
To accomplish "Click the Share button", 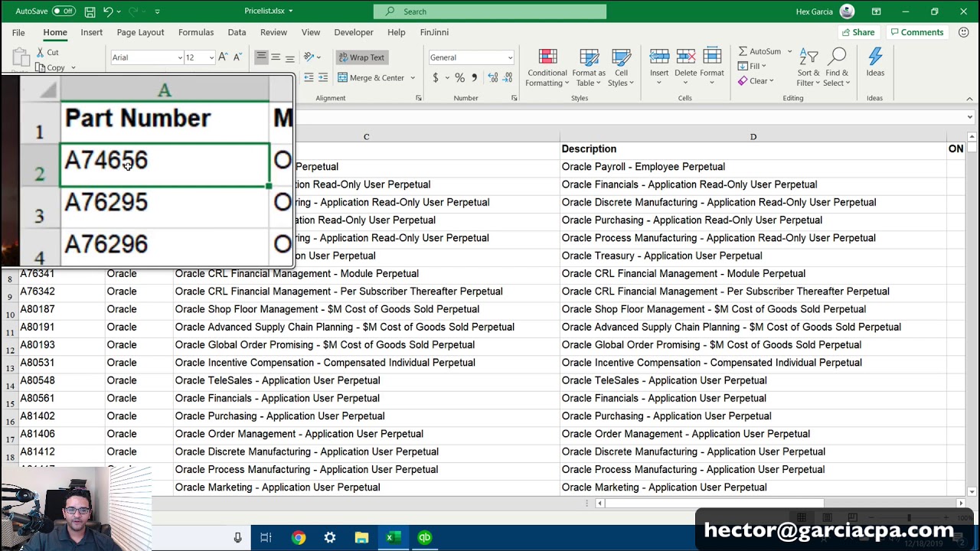I will point(858,32).
